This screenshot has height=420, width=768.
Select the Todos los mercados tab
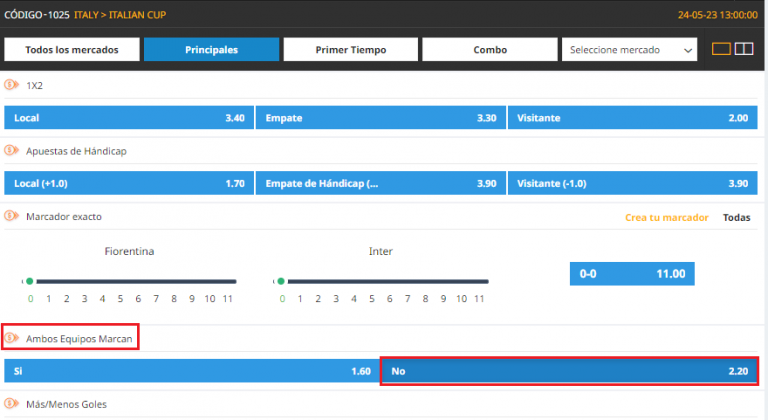(x=72, y=50)
